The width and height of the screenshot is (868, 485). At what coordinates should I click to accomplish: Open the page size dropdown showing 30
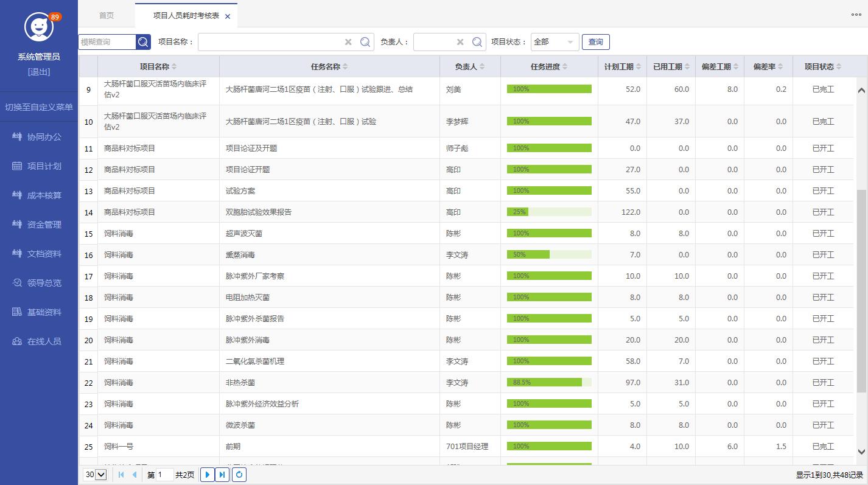pos(95,475)
